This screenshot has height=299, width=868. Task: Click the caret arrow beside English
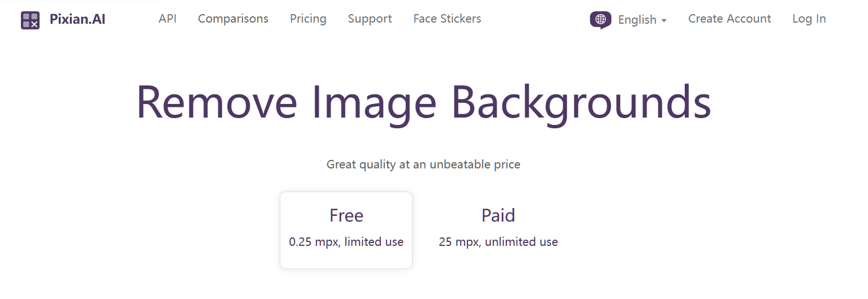coord(664,21)
